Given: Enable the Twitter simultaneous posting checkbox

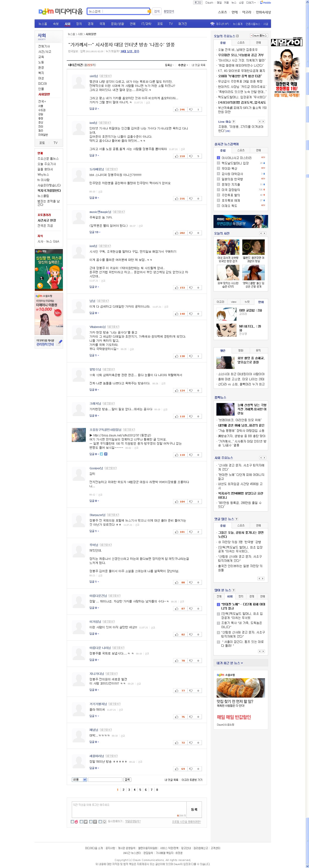Looking at the screenshot, I should click(x=81, y=822).
